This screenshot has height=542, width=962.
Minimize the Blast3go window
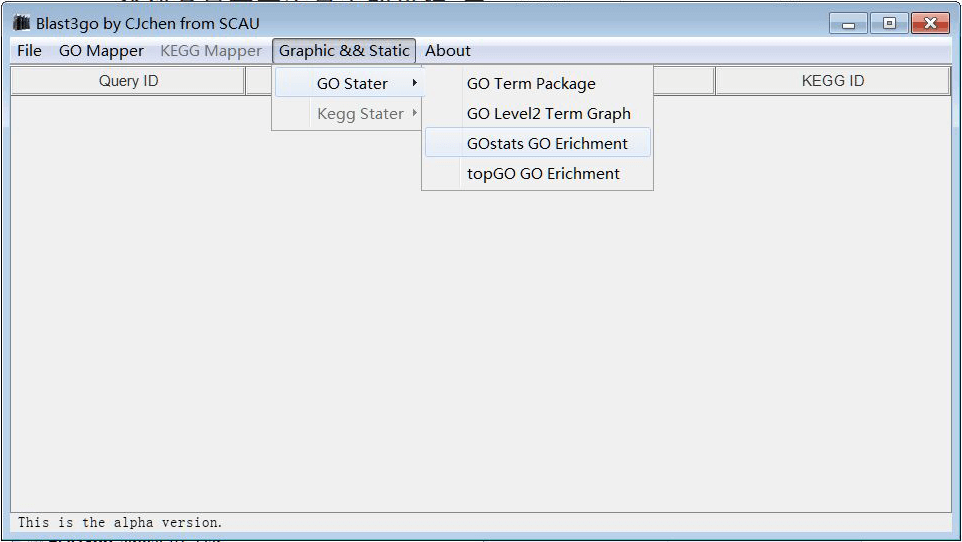point(848,23)
